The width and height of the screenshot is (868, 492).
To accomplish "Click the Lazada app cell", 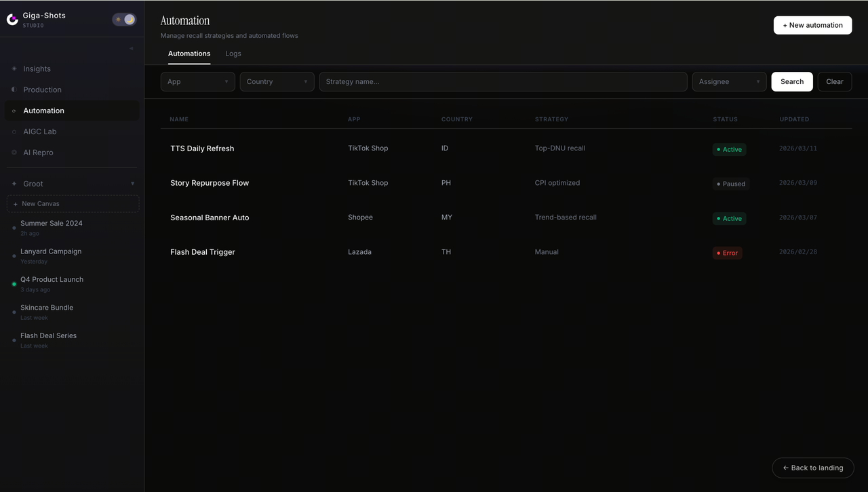I will click(x=359, y=251).
